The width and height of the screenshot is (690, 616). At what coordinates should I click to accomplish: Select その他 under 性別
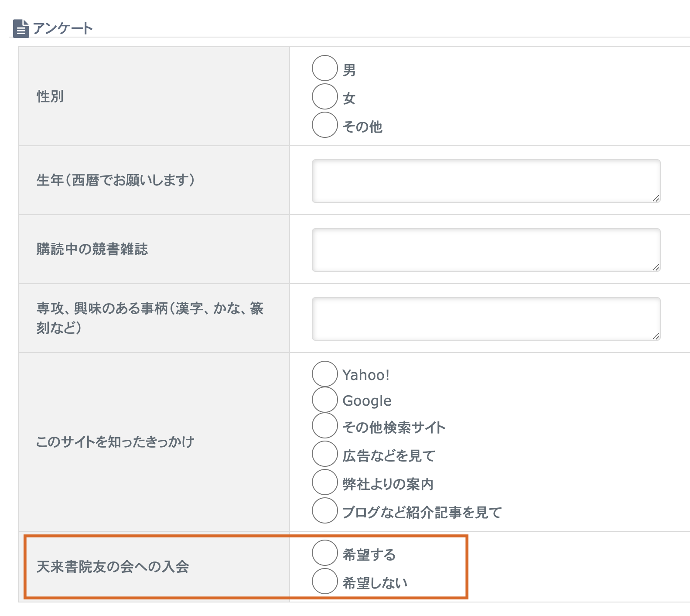point(325,125)
